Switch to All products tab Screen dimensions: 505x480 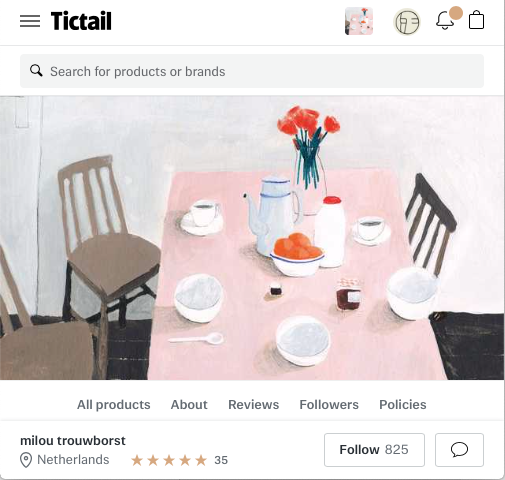click(114, 404)
